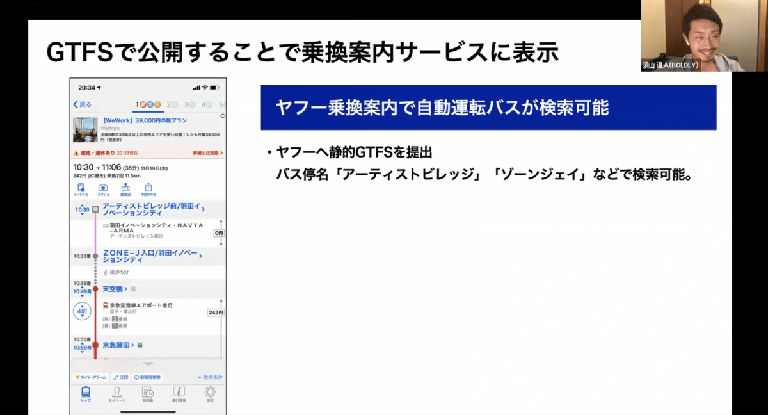
Task: Click bullet text ヤフーへ静的GTFSを提出
Action: coord(354,152)
